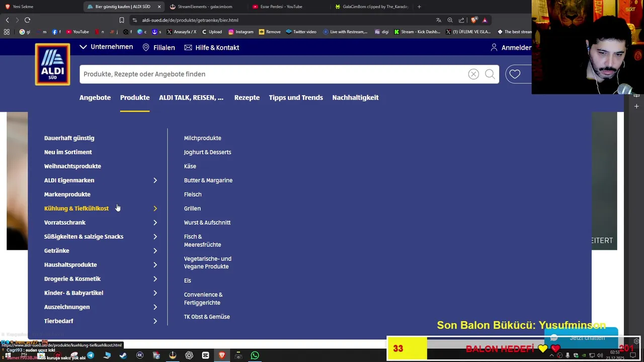Open the Rezepte menu
Viewport: 644px width, 362px height.
click(247, 98)
